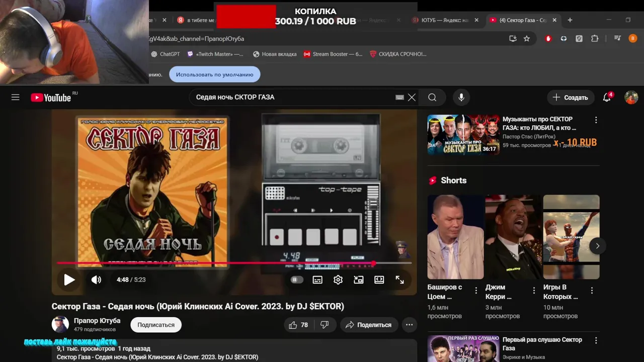Open the Игры В Которых short

pos(572,237)
